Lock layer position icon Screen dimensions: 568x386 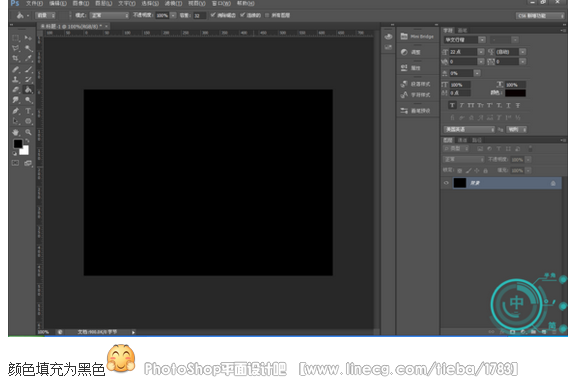coord(477,170)
